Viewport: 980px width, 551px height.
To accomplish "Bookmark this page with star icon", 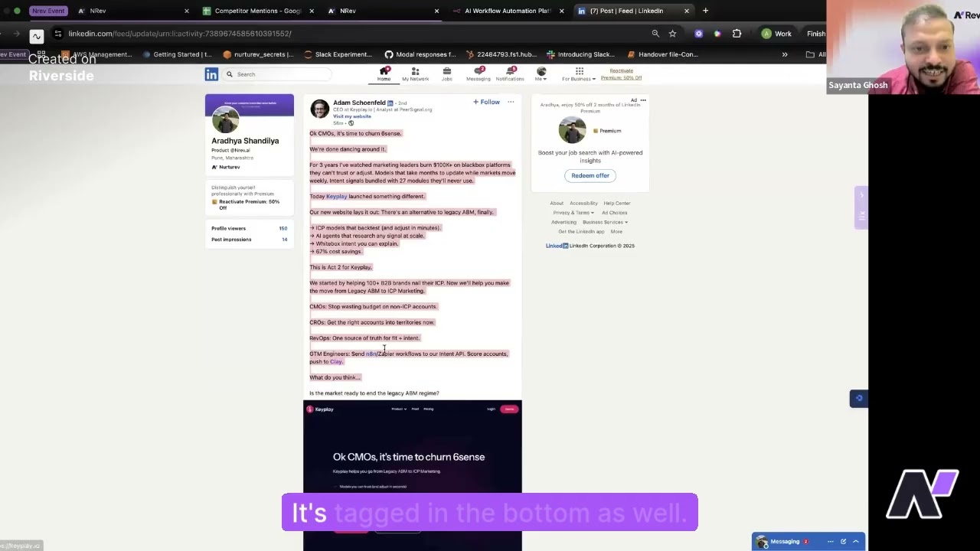I will pos(672,34).
